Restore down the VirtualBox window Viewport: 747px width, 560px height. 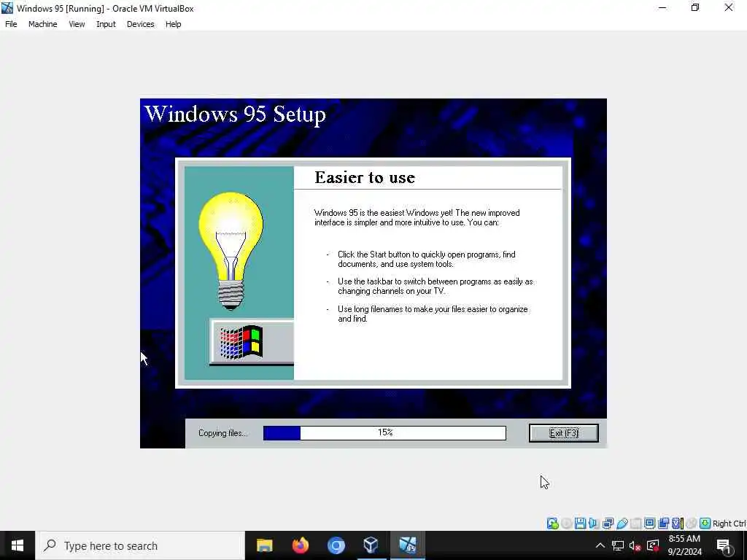(x=695, y=7)
